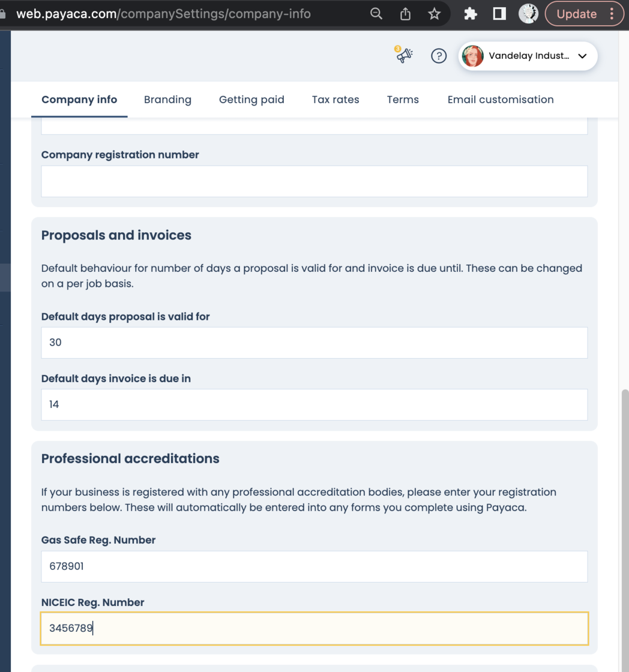Click the help question mark icon
This screenshot has height=672, width=629.
point(439,56)
